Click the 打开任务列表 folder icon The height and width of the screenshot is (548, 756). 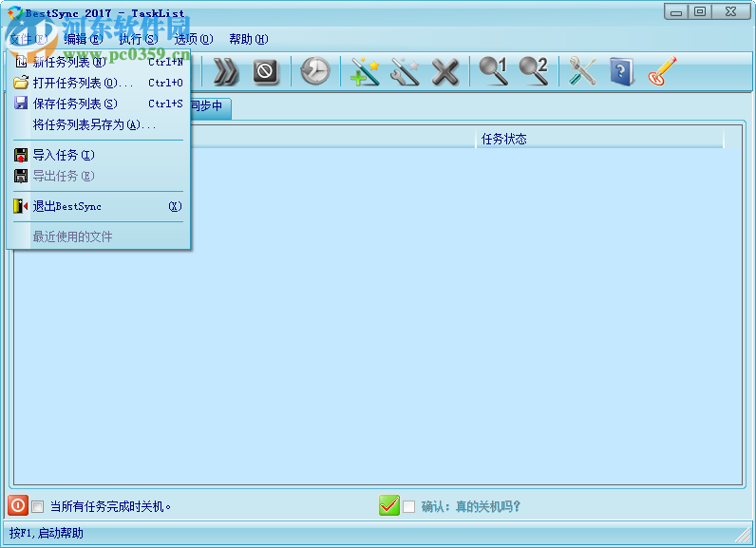pos(21,83)
